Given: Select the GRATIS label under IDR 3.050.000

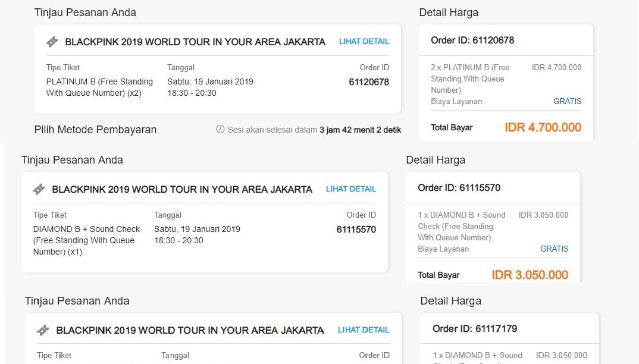Looking at the screenshot, I should click(x=554, y=249).
